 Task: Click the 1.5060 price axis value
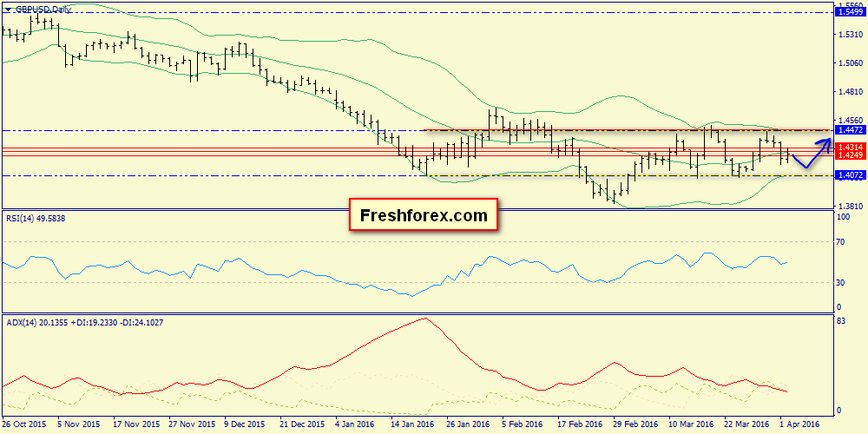(851, 63)
